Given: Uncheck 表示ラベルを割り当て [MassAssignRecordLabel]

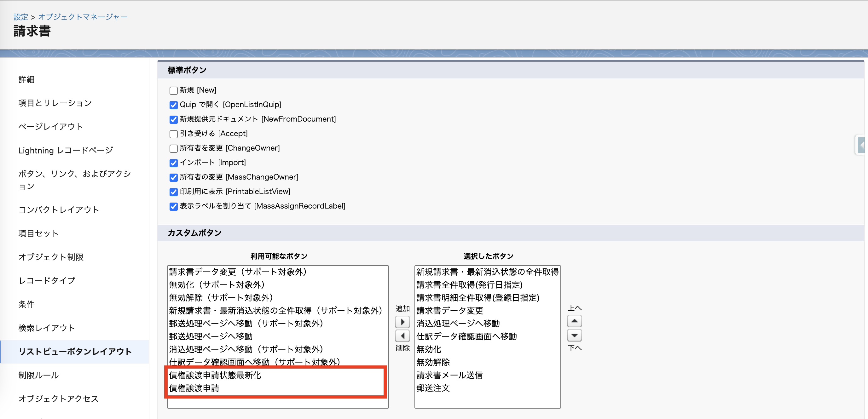Looking at the screenshot, I should pos(173,206).
